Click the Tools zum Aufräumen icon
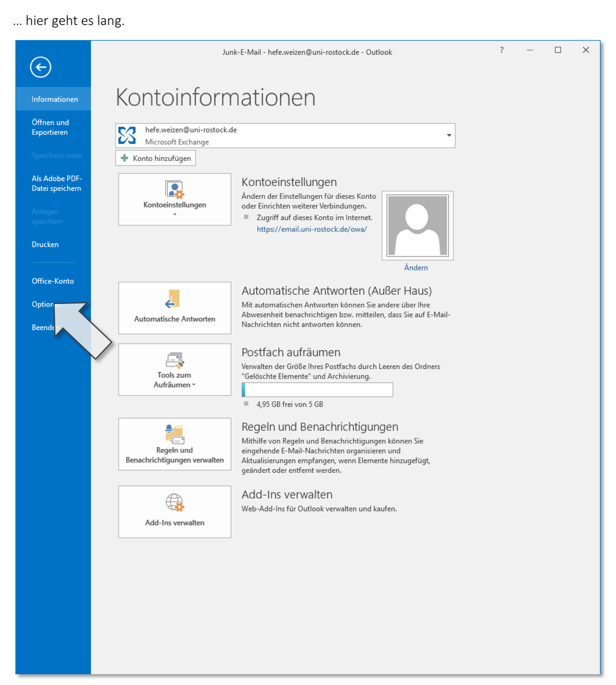The width and height of the screenshot is (616, 685). tap(175, 360)
